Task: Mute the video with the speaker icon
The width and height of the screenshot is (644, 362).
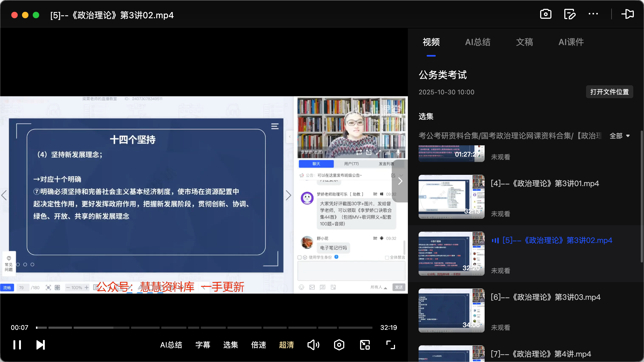Action: point(313,345)
